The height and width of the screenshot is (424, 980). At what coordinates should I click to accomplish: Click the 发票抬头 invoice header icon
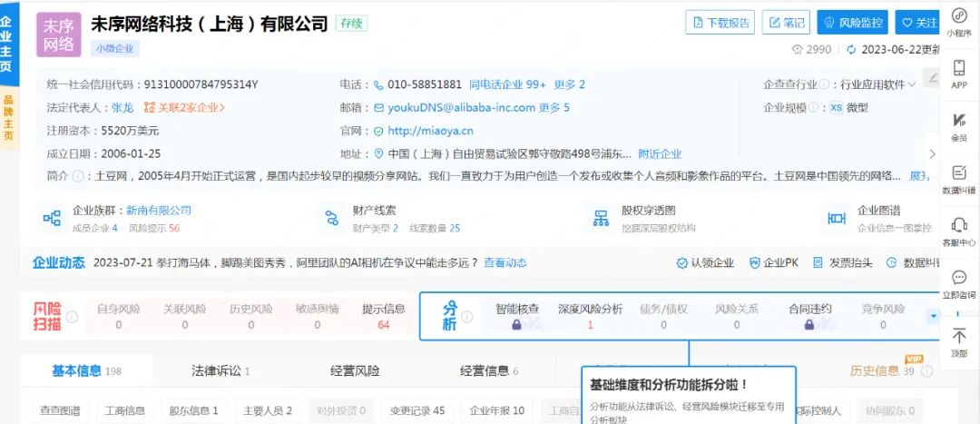click(x=818, y=263)
